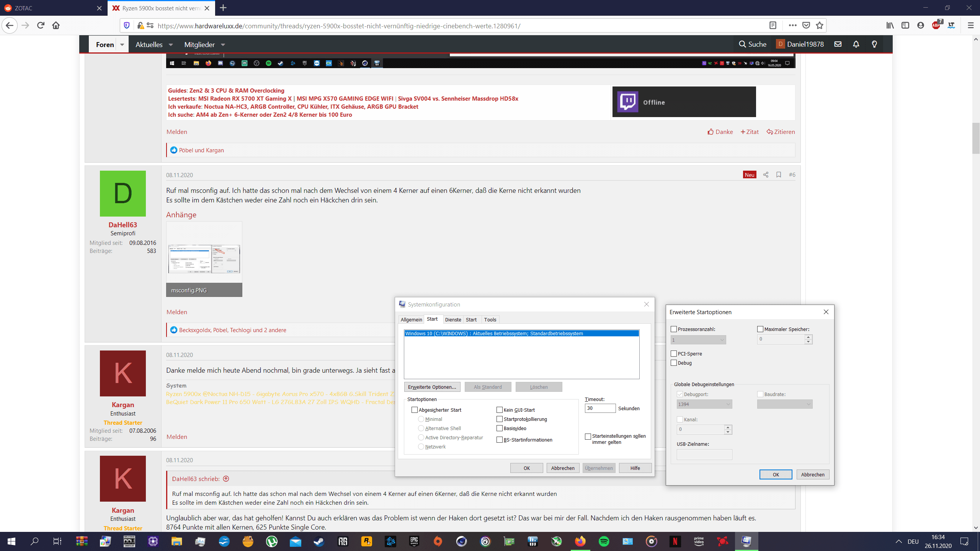
Task: Click the share icon on post #6
Action: [766, 175]
